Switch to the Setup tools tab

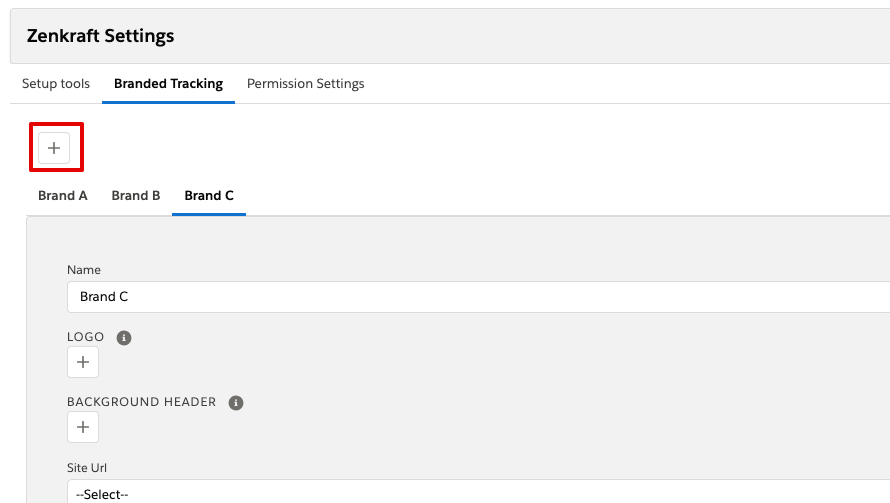point(56,83)
